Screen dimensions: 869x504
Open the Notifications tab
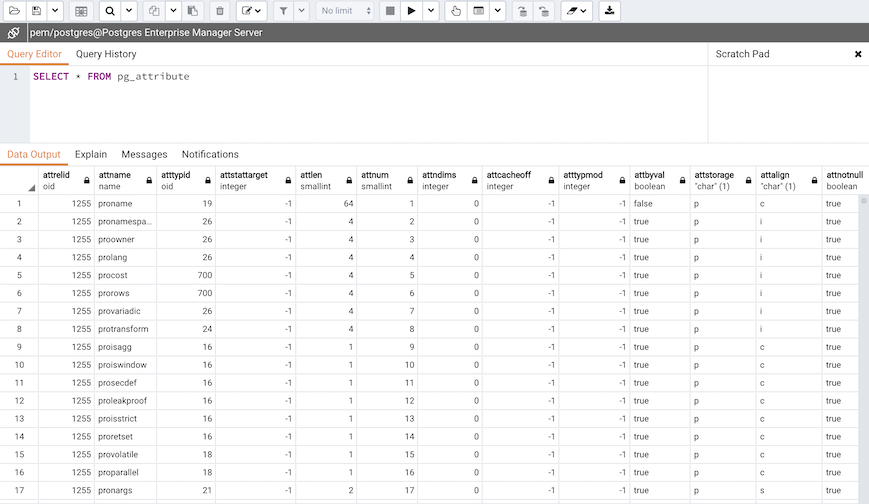(210, 154)
